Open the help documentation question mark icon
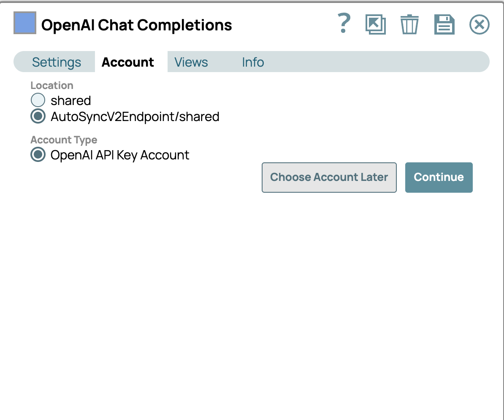Screen dimensions: 504x420 point(344,24)
